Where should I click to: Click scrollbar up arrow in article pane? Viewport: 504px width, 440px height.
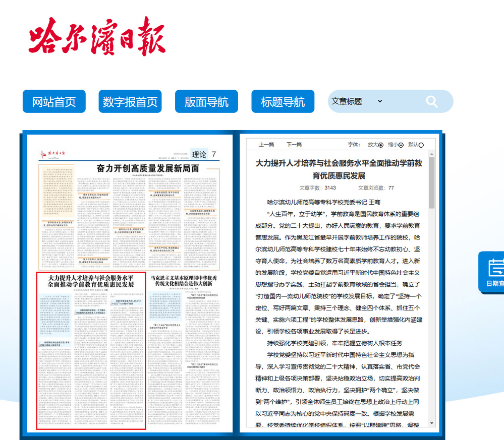(x=432, y=154)
